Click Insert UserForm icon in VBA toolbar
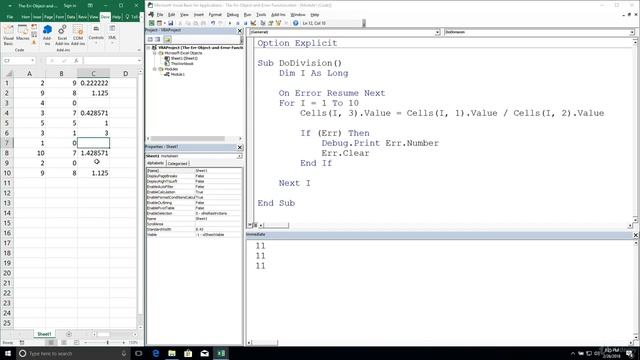The image size is (640, 360). click(x=159, y=23)
